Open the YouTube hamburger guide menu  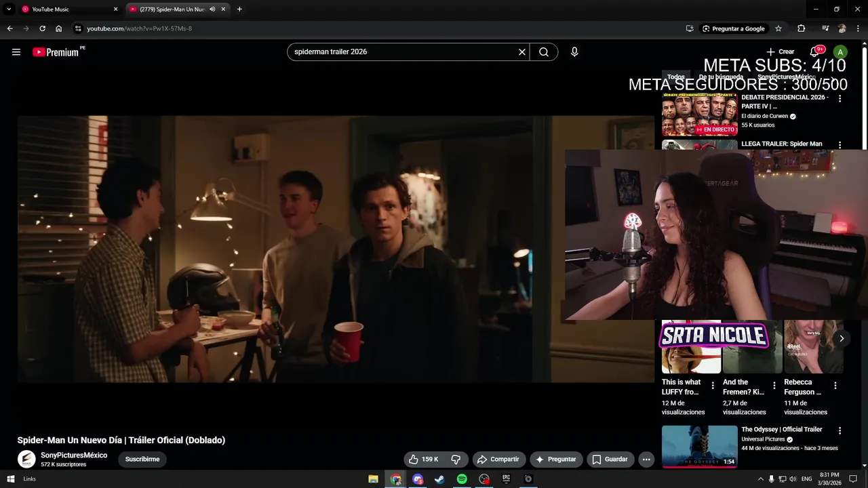[x=16, y=52]
